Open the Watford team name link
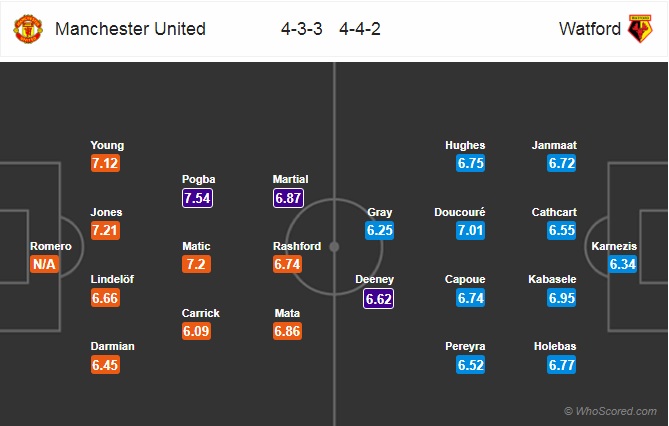Screen dimensions: 669x426 590,29
